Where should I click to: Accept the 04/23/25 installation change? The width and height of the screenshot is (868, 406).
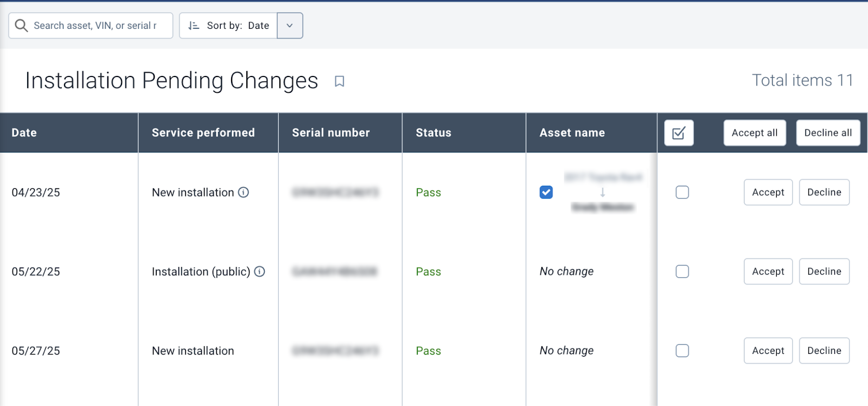pos(768,192)
